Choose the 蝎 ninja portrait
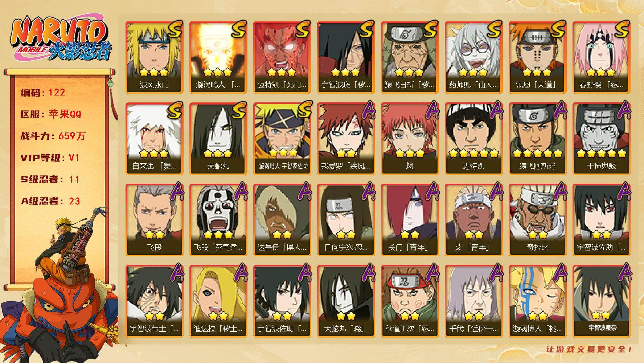 410,139
